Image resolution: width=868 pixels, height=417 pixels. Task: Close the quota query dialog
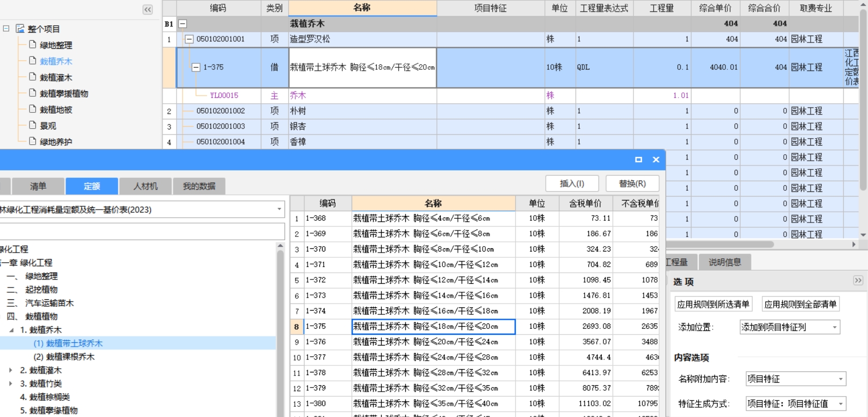tap(655, 160)
